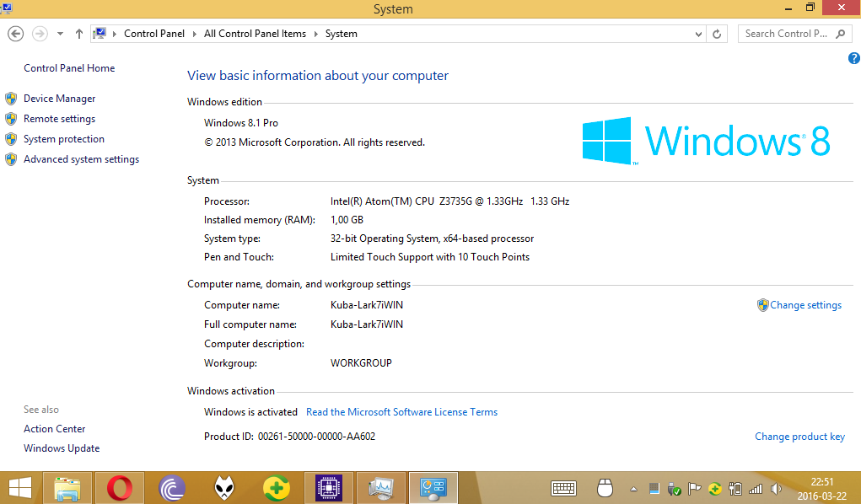Open Windows Update under See also
This screenshot has height=504, width=861.
pos(62,448)
